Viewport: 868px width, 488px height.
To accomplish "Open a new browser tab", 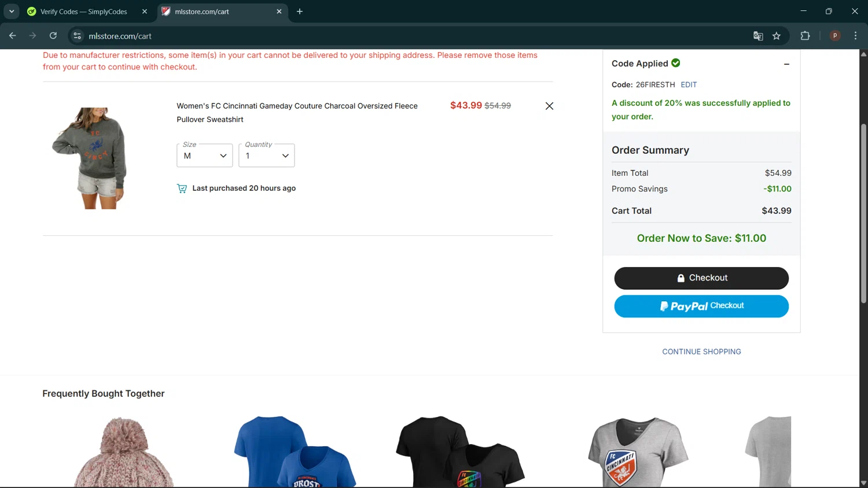I will [300, 12].
